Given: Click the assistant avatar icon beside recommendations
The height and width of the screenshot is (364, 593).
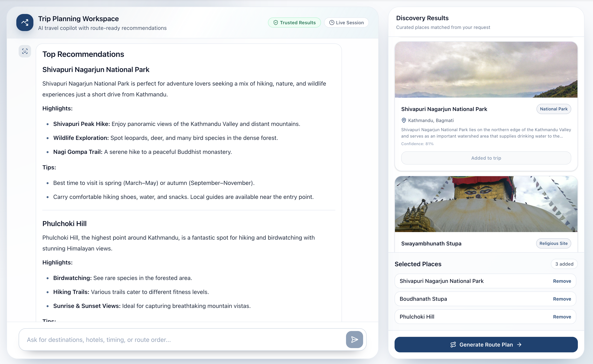Looking at the screenshot, I should pyautogui.click(x=25, y=51).
